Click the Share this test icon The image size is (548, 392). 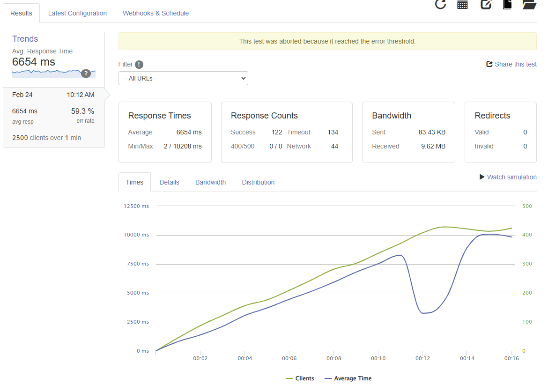click(489, 64)
